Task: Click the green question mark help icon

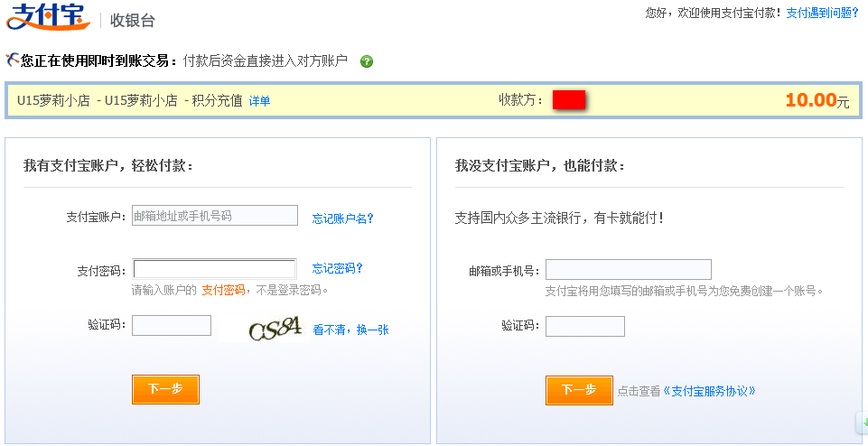Action: [x=367, y=61]
